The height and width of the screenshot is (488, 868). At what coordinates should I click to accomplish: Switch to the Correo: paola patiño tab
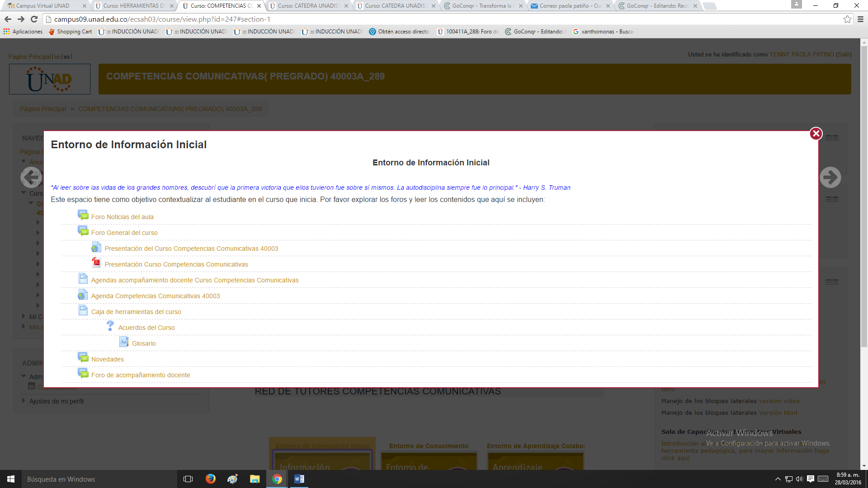point(570,6)
